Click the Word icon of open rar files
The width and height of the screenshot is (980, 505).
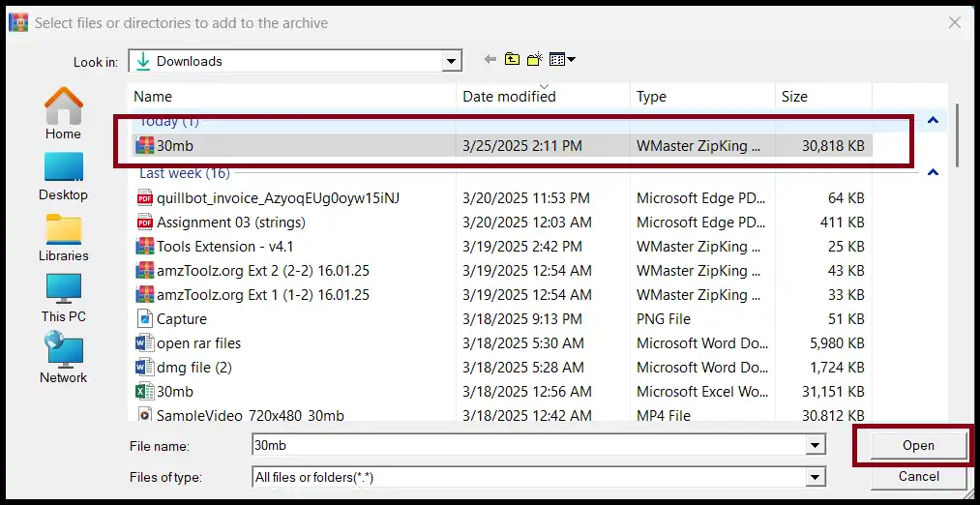(144, 343)
